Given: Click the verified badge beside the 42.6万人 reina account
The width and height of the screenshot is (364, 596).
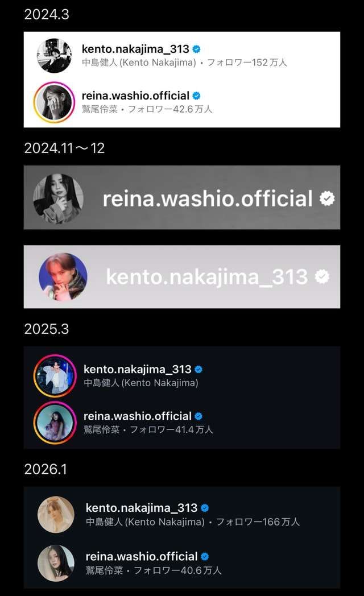Looking at the screenshot, I should [196, 96].
